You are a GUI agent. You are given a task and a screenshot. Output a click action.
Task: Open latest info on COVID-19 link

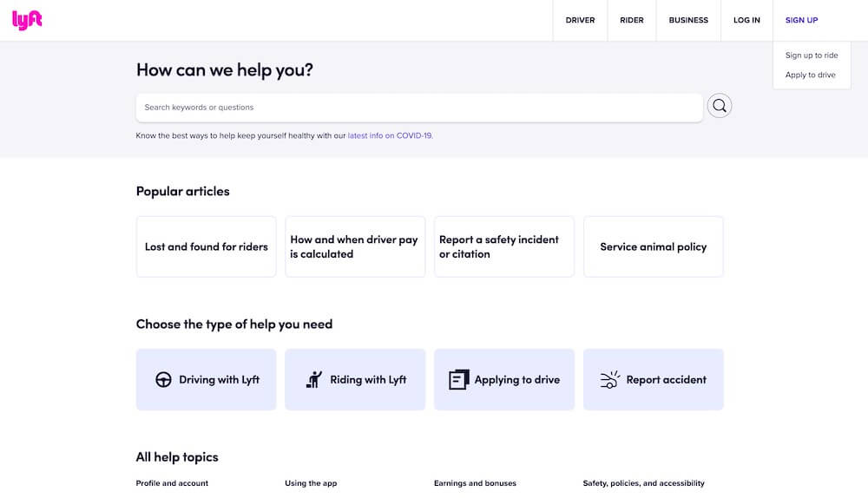(x=390, y=135)
